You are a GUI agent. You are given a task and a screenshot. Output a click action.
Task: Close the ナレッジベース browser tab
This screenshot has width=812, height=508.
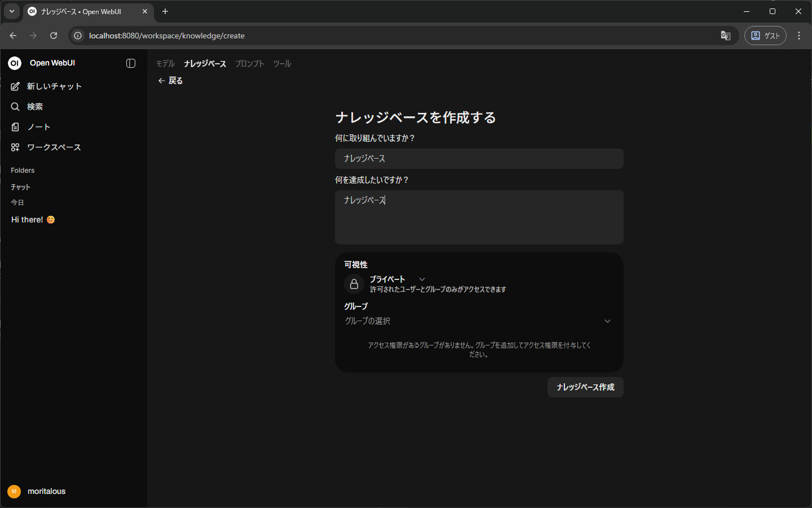[145, 11]
